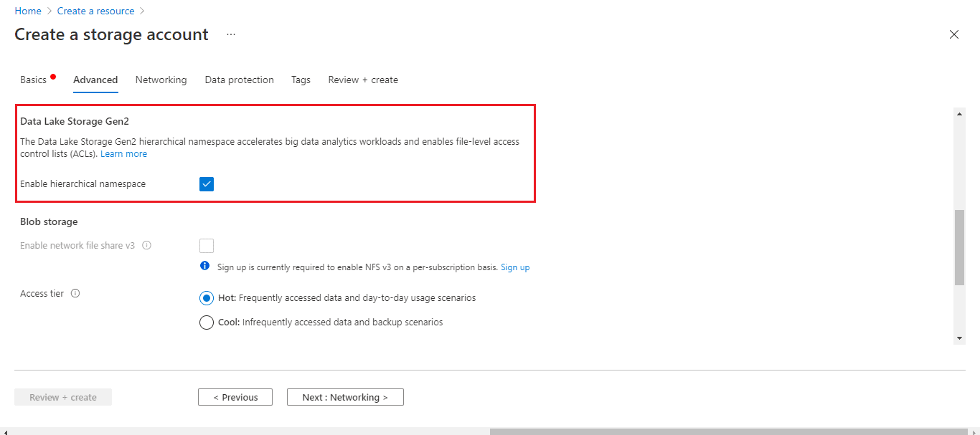Click the vertical scrollbar down arrow
This screenshot has height=435, width=980.
[960, 338]
